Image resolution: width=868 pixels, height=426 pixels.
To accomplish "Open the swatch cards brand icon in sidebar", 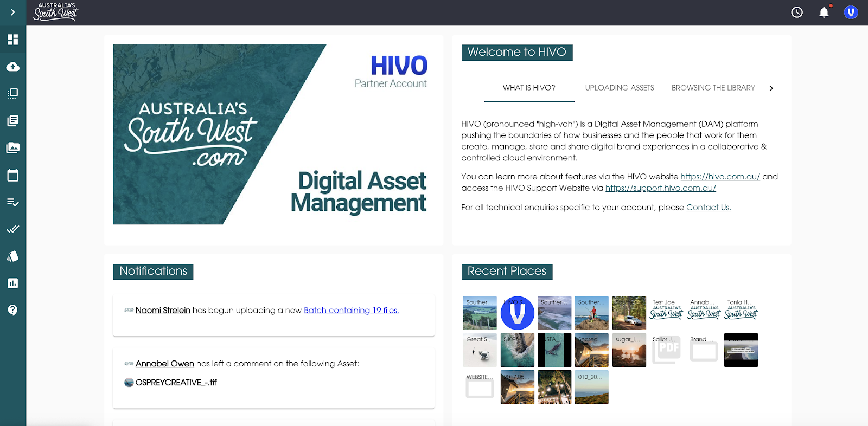I will pos(13,256).
